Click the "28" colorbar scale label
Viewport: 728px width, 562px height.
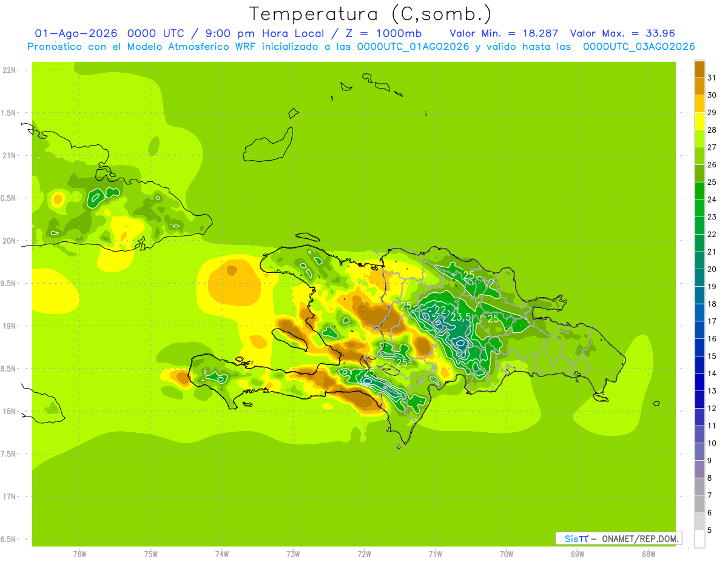pos(712,130)
